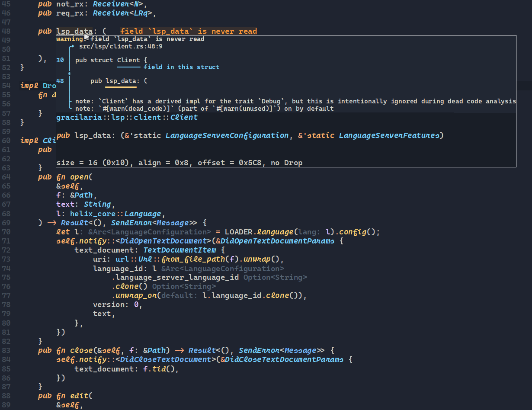Image resolution: width=532 pixels, height=410 pixels.
Task: Click "pub fn edit(" function declaration
Action: [x=65, y=396]
